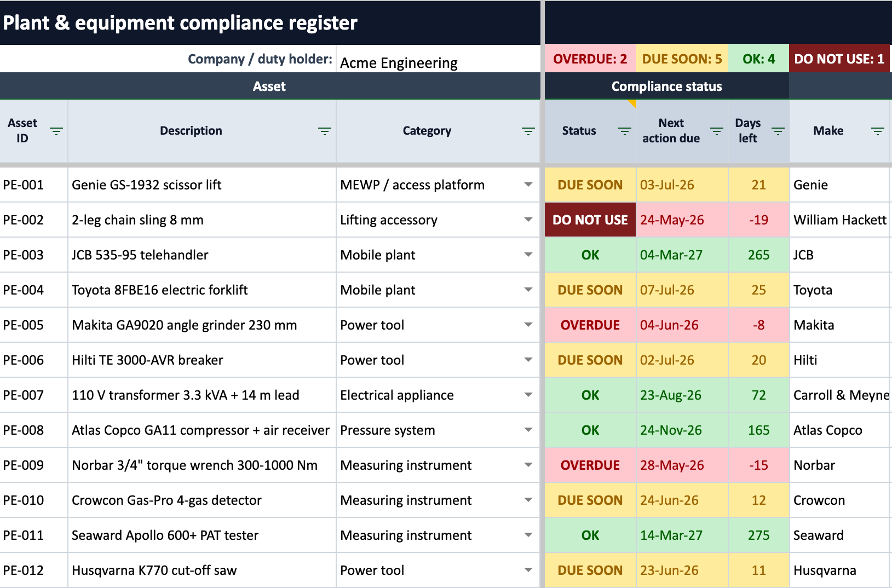The height and width of the screenshot is (588, 892).
Task: Select the OVERDUE status for PE-009
Action: pos(590,465)
